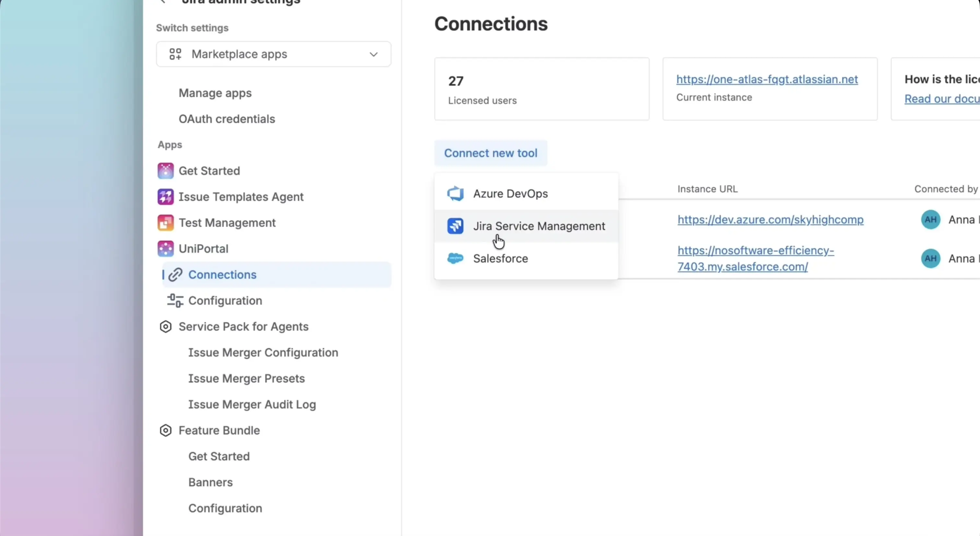The height and width of the screenshot is (536, 980).
Task: Choose Azure DevOps from the dropdown
Action: click(526, 193)
